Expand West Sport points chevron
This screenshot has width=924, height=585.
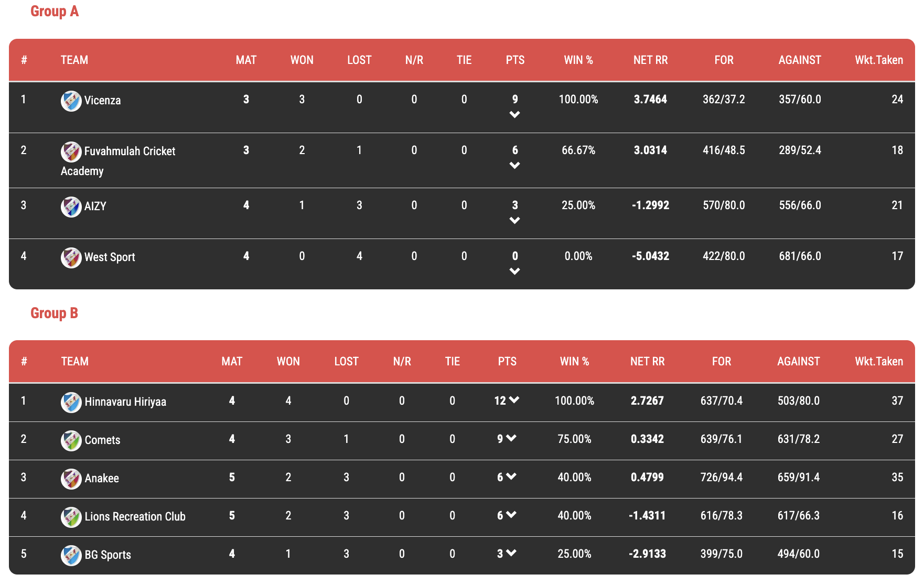[x=514, y=271]
